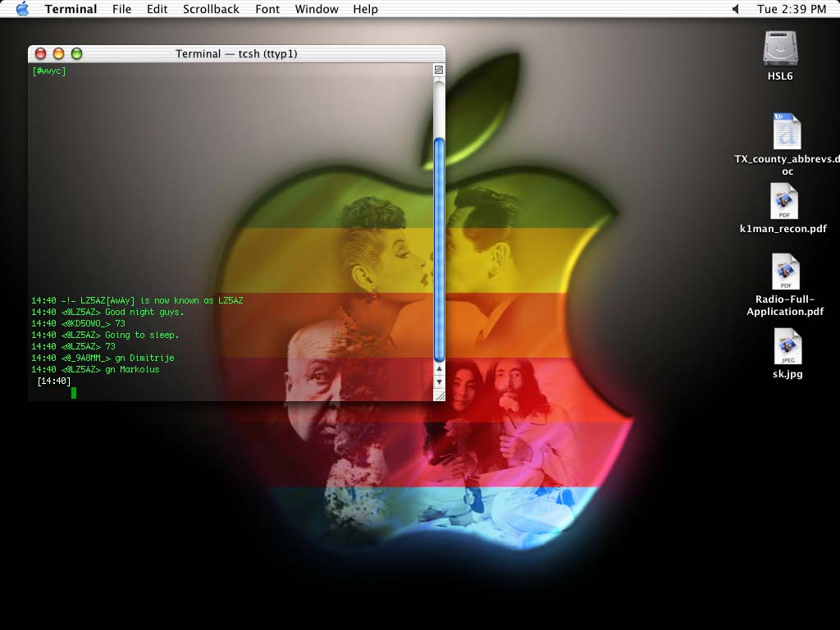Select the HSL6 hard drive icon
840x630 pixels.
[780, 48]
